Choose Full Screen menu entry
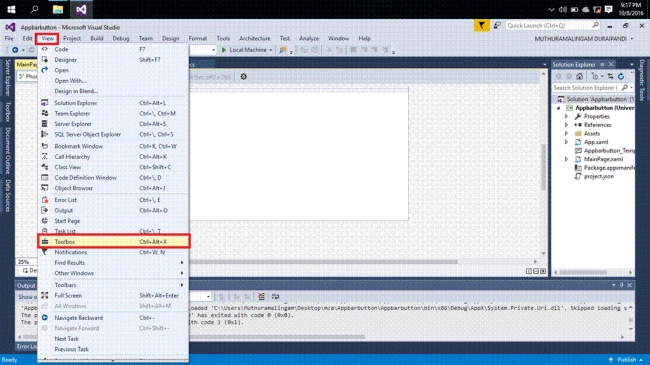 tap(114, 295)
